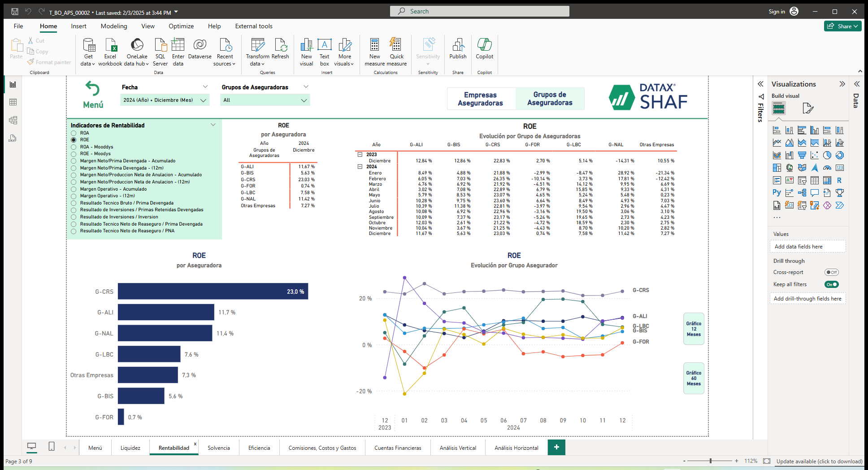The height and width of the screenshot is (470, 868).
Task: Select the ROA radio button
Action: click(x=74, y=133)
